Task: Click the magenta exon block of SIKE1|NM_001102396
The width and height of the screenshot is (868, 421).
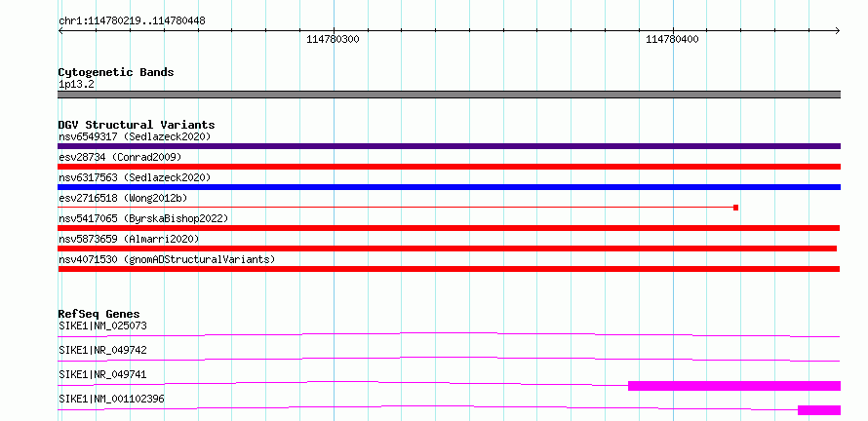Action: click(818, 410)
